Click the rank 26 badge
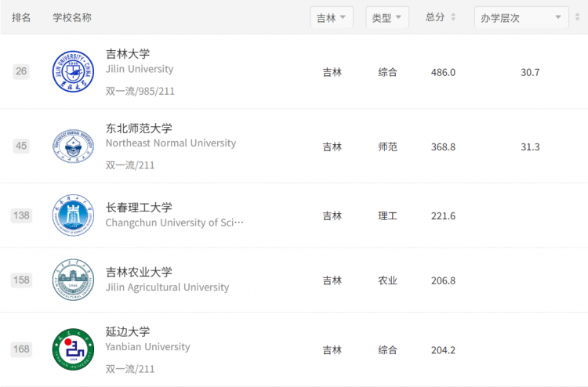 [21, 71]
